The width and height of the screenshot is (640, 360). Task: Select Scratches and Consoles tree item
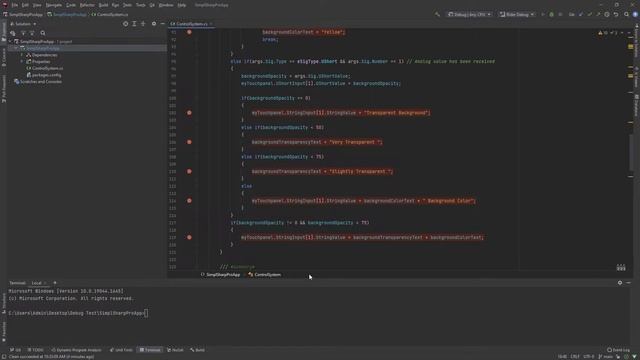pyautogui.click(x=38, y=82)
